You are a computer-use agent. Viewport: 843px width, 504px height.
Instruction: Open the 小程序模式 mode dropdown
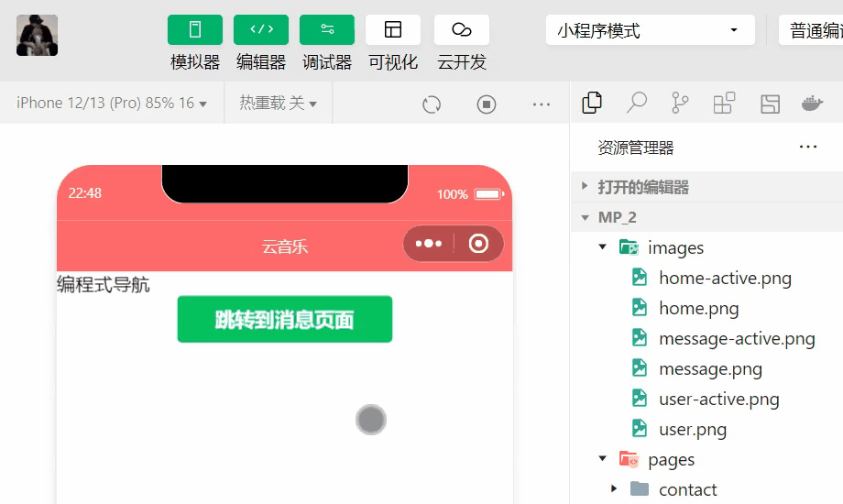[x=650, y=30]
